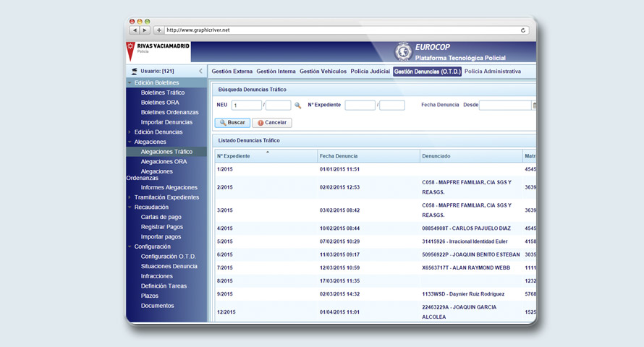The width and height of the screenshot is (644, 347).
Task: Focus the Fecha Denuncia Desde date field
Action: pyautogui.click(x=504, y=106)
